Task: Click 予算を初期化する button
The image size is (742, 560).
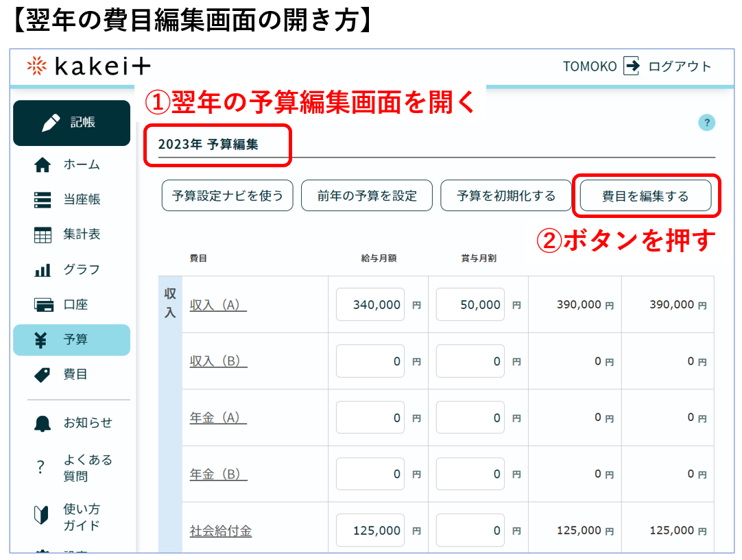Action: [x=506, y=196]
